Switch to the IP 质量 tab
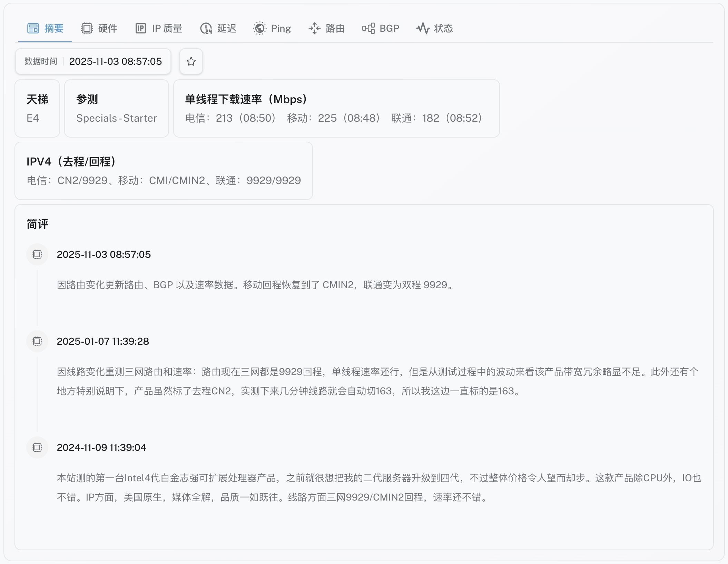The width and height of the screenshot is (728, 564). click(x=167, y=28)
